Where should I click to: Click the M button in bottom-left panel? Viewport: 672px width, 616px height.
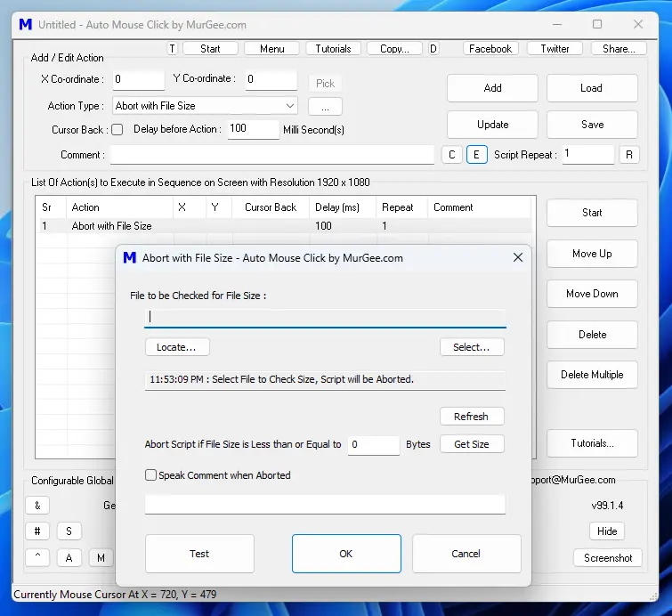coord(101,557)
